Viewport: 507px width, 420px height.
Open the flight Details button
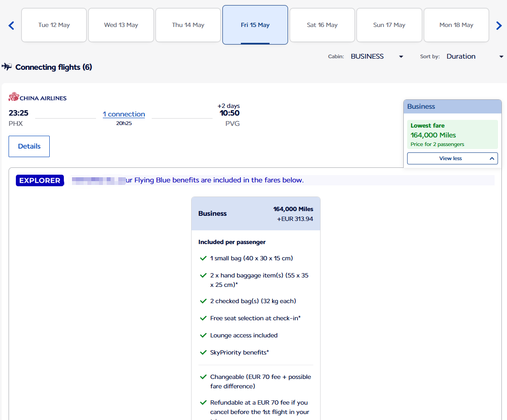point(29,146)
